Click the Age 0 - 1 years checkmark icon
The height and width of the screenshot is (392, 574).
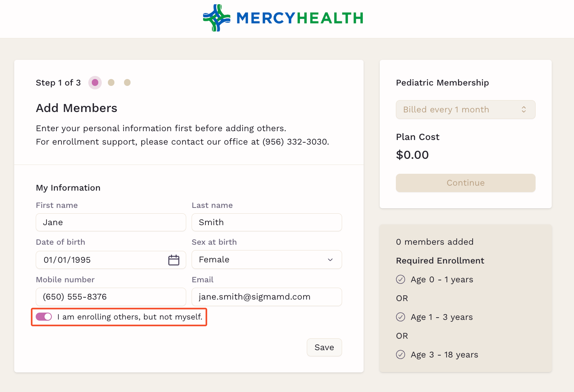coord(400,279)
